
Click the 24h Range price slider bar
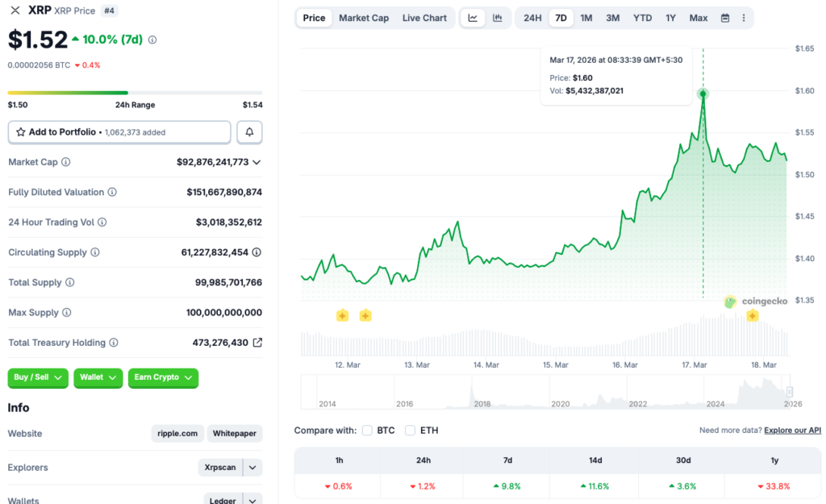tap(135, 91)
